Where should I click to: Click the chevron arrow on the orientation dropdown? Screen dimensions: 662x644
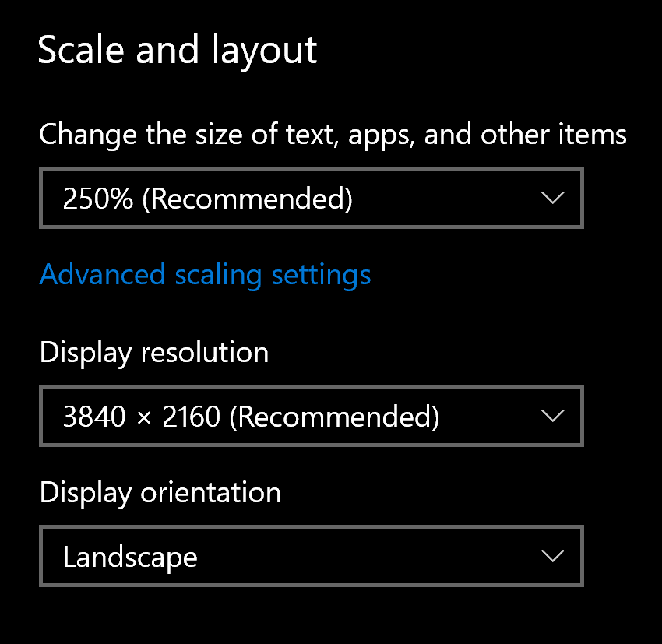552,557
